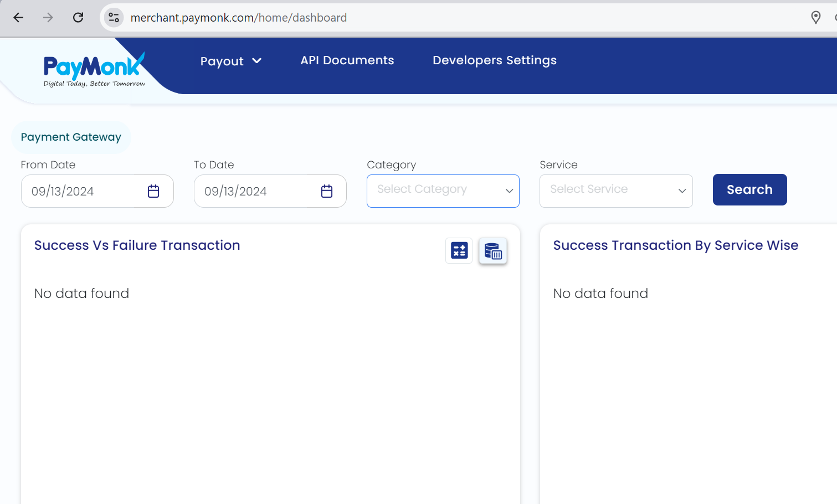Select the Payment Gateway tab
This screenshot has width=837, height=504.
[71, 137]
